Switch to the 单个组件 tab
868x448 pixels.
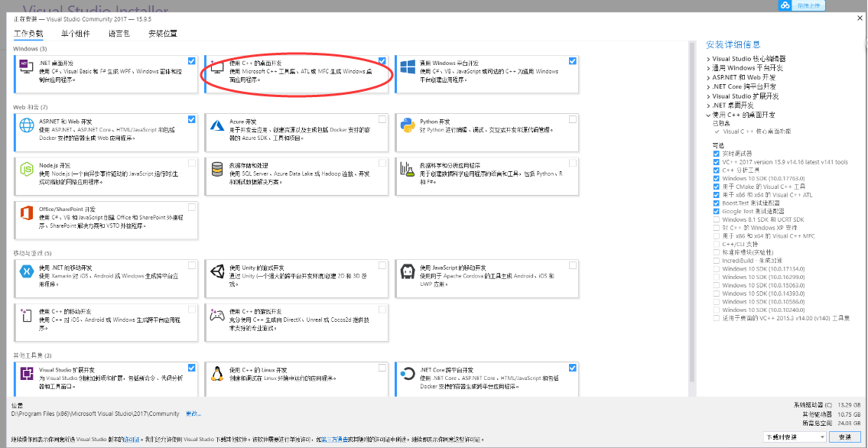pos(75,34)
